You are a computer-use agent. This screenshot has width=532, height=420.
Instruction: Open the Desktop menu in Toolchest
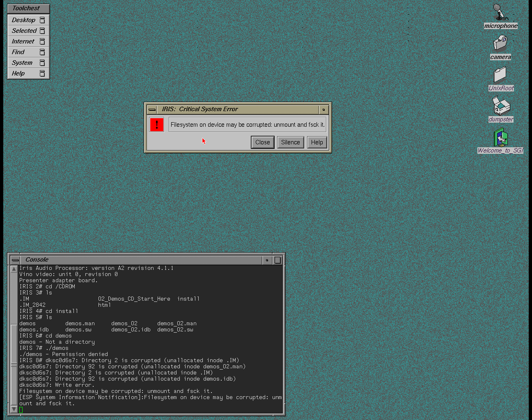[28, 20]
